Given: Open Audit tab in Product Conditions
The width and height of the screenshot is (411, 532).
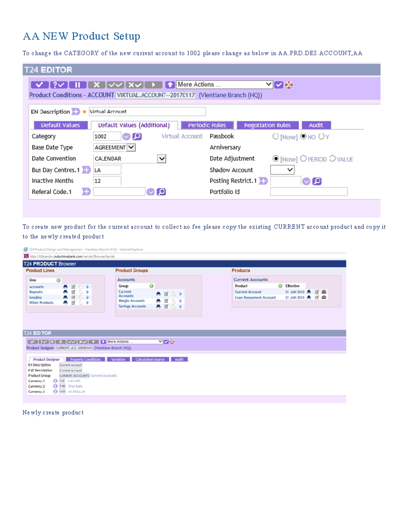Looking at the screenshot, I should click(316, 125).
